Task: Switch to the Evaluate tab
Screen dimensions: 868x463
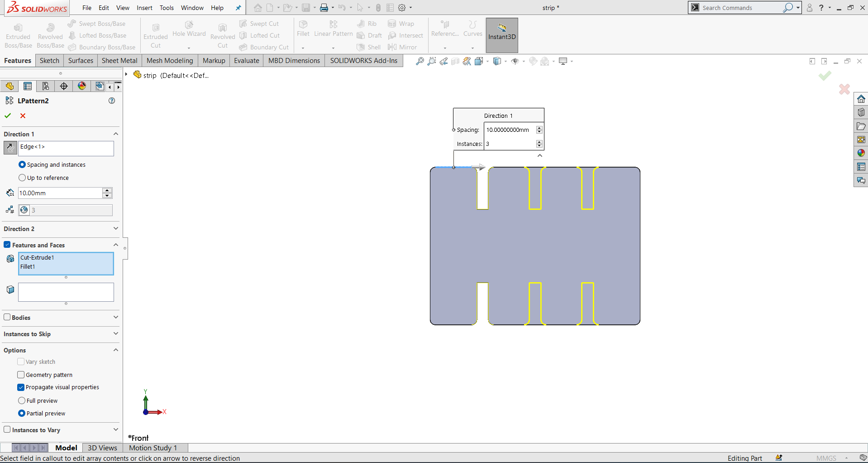Action: (x=246, y=61)
